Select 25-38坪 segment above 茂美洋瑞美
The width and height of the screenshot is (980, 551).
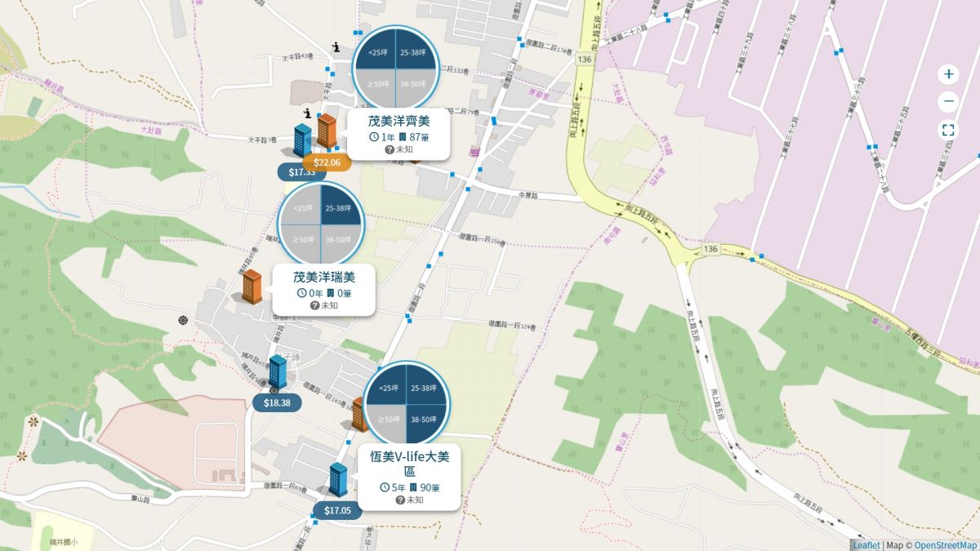[x=340, y=207]
